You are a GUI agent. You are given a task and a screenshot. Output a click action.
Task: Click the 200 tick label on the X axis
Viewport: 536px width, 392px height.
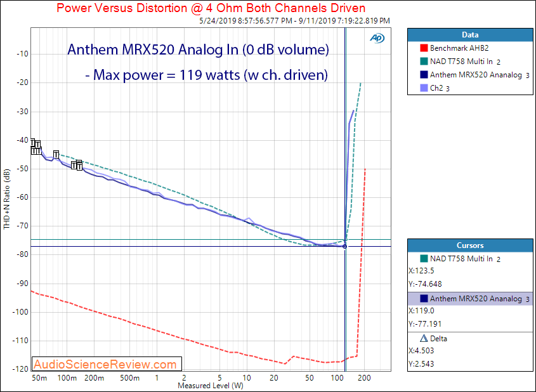pos(364,378)
